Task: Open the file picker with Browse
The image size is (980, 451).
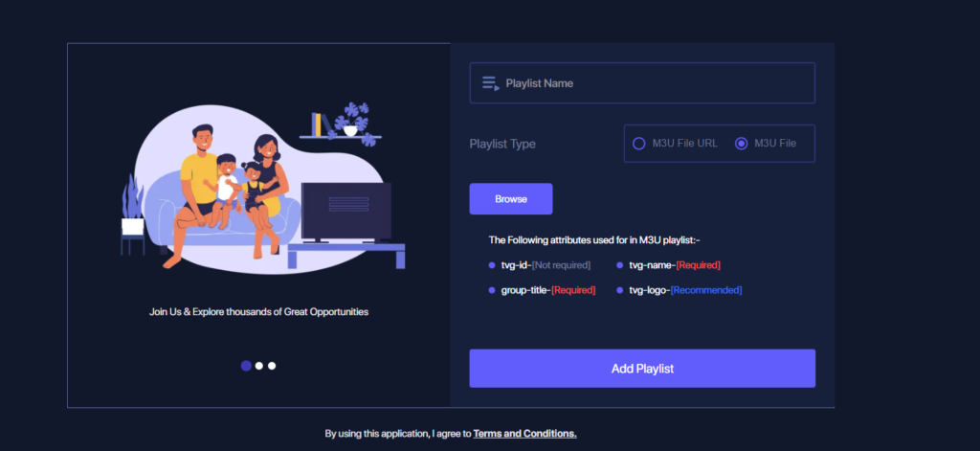Action: pyautogui.click(x=511, y=199)
